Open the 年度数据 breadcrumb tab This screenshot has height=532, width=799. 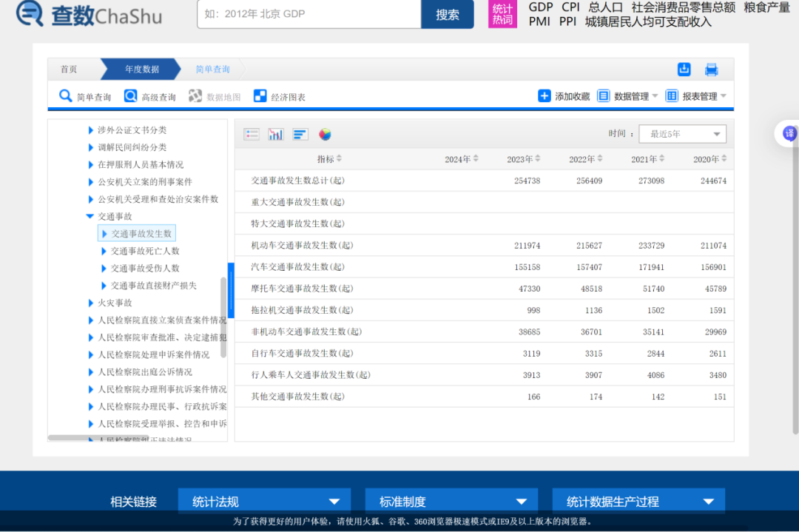[x=141, y=70]
